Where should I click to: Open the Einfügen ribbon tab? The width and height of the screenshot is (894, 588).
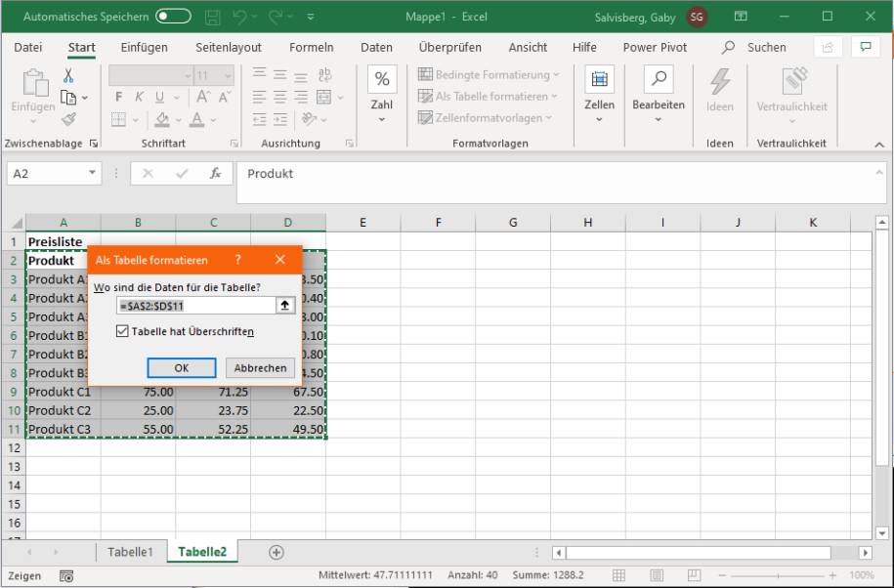click(143, 47)
